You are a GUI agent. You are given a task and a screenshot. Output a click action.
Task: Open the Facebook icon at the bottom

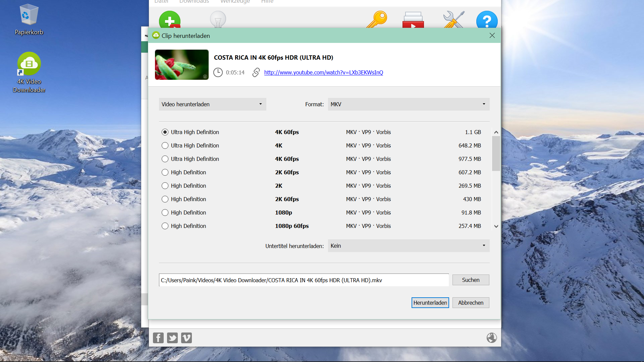coord(158,338)
